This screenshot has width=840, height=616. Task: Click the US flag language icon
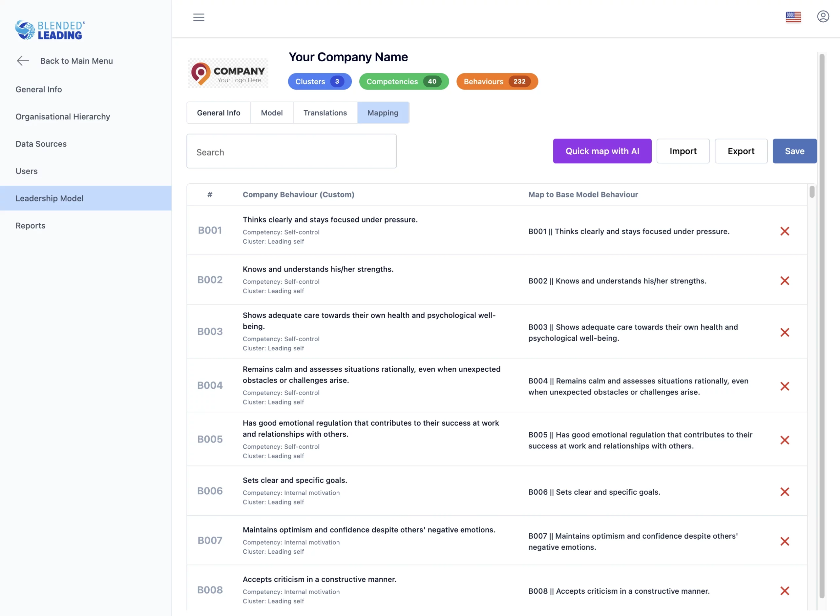(x=793, y=17)
